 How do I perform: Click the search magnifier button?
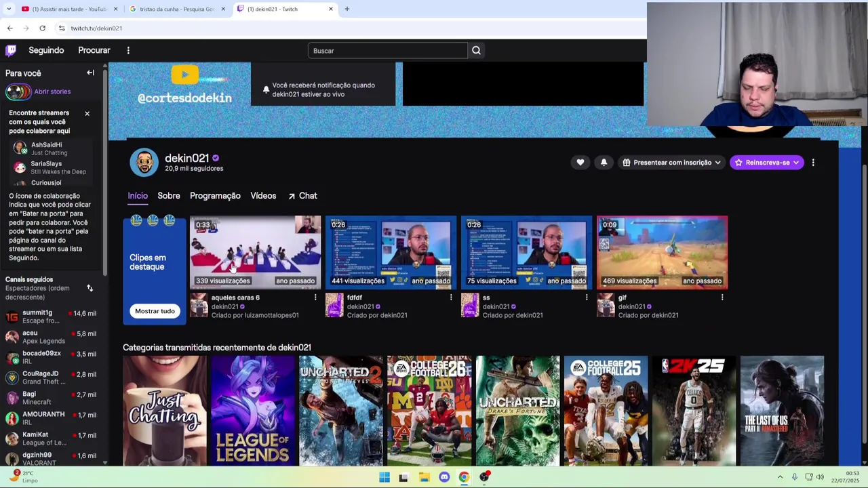476,50
